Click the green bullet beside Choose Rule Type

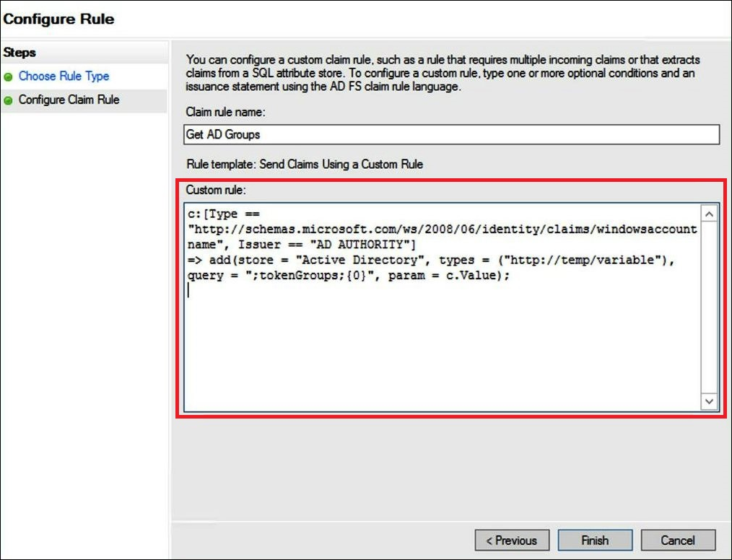(9, 76)
